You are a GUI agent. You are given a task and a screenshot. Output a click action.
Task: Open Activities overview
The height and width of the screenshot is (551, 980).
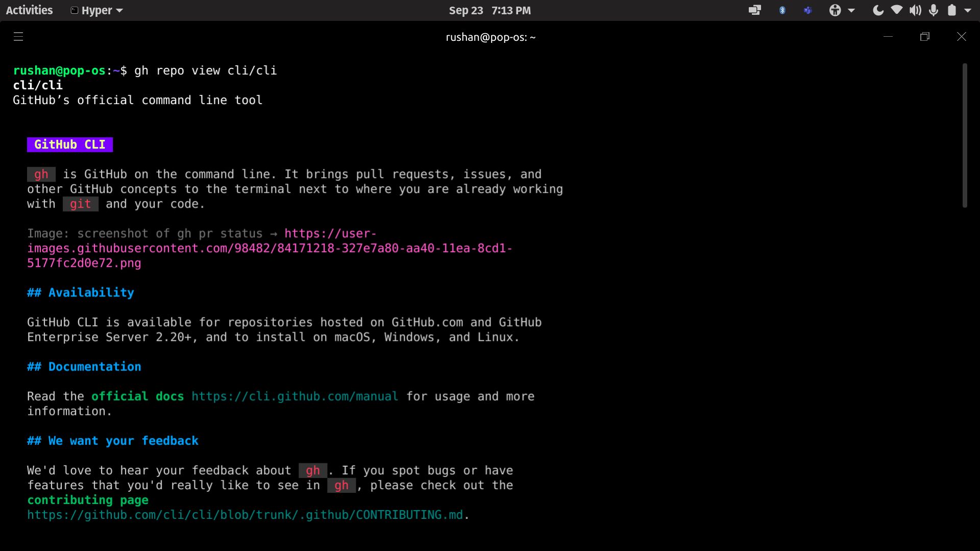click(x=29, y=10)
